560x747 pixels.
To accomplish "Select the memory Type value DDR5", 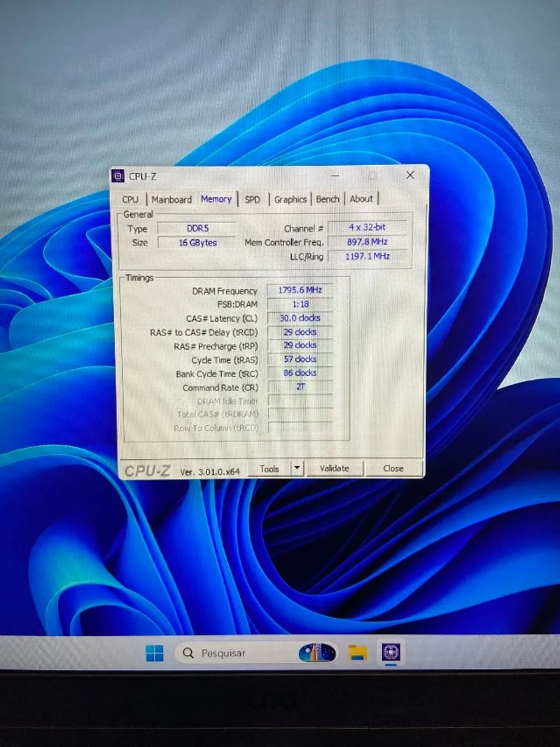I will coord(197,229).
